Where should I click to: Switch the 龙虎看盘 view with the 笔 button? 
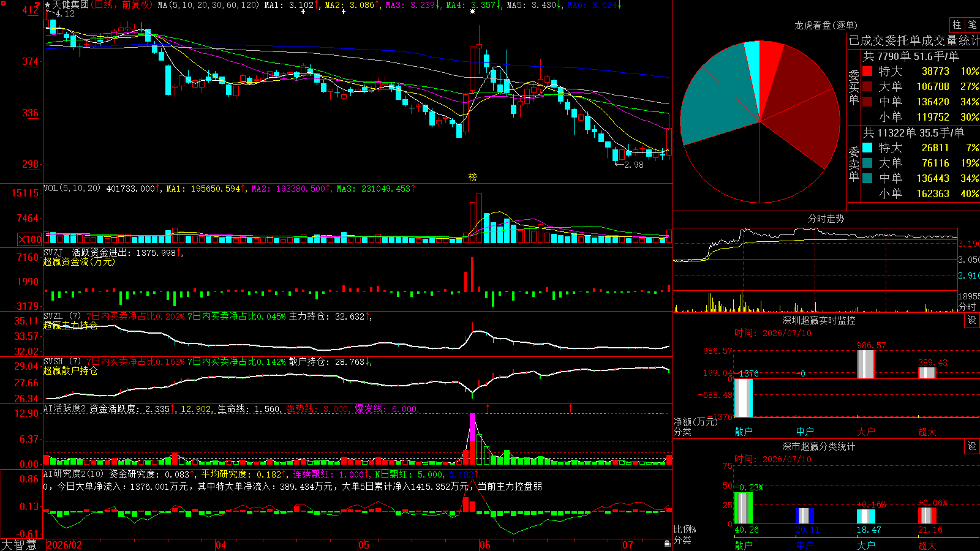coord(972,24)
